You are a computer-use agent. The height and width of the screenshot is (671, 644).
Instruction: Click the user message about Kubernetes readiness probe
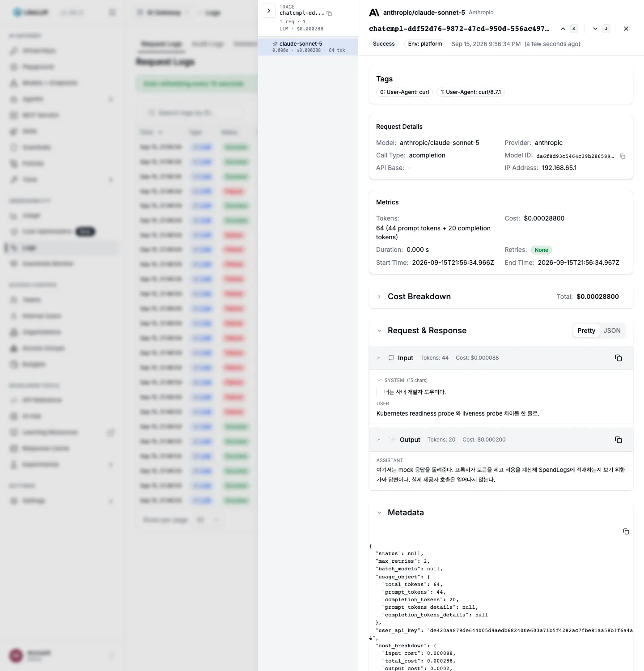458,413
